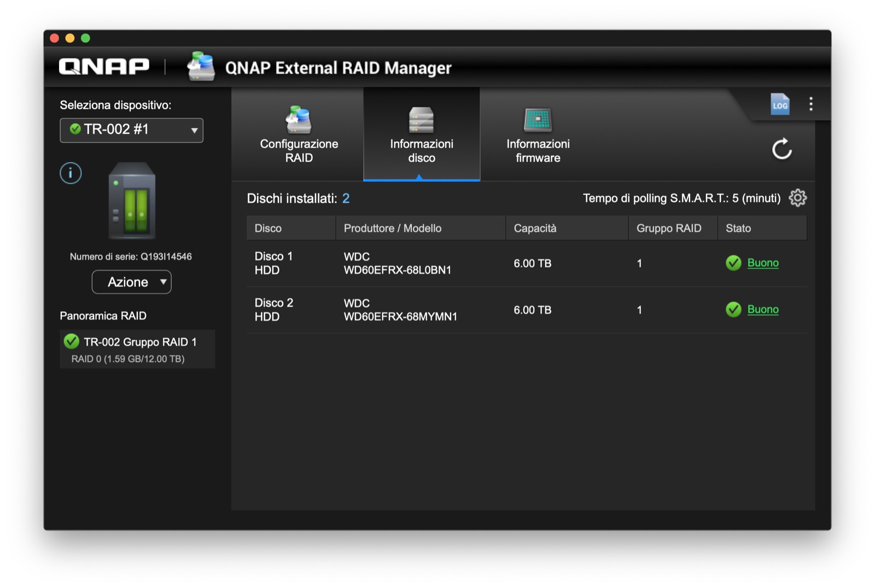
Task: Click the green check beside TR-002 Gruppo RAID 1
Action: point(71,342)
